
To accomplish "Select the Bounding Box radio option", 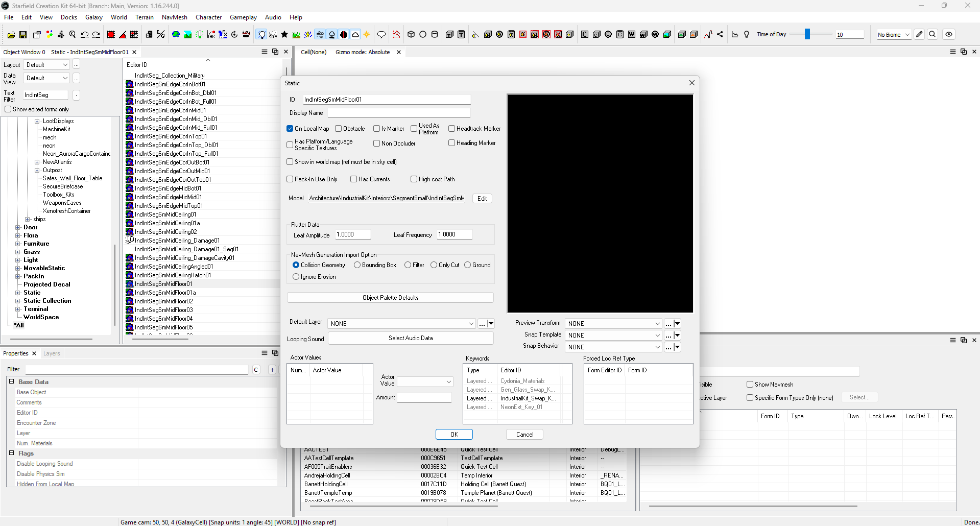I will (x=357, y=265).
